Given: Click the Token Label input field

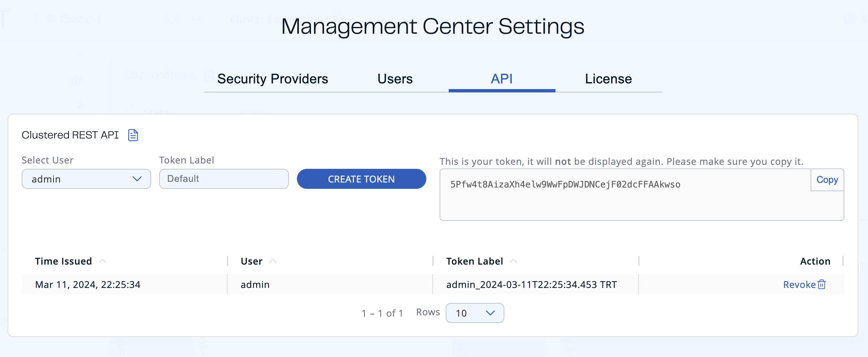Looking at the screenshot, I should 224,179.
